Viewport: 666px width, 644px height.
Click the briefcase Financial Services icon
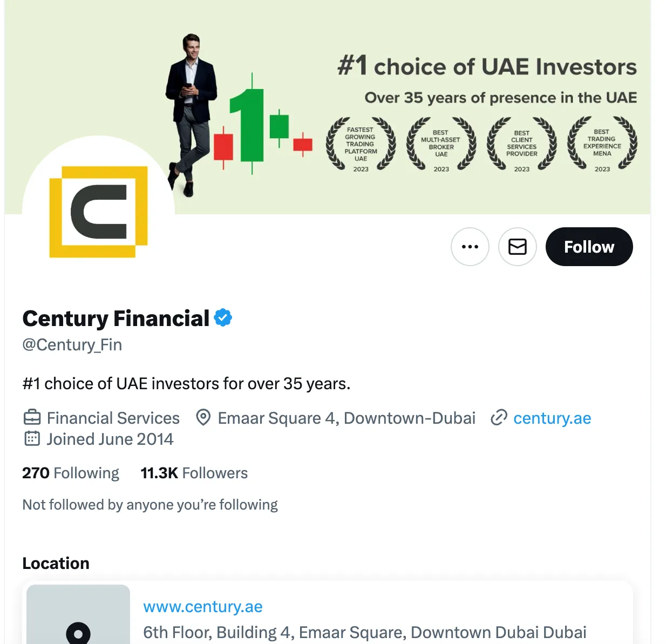pyautogui.click(x=32, y=418)
